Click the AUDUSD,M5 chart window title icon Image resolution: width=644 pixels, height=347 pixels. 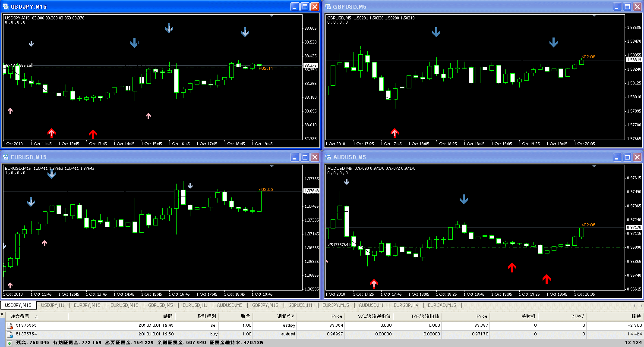click(328, 157)
